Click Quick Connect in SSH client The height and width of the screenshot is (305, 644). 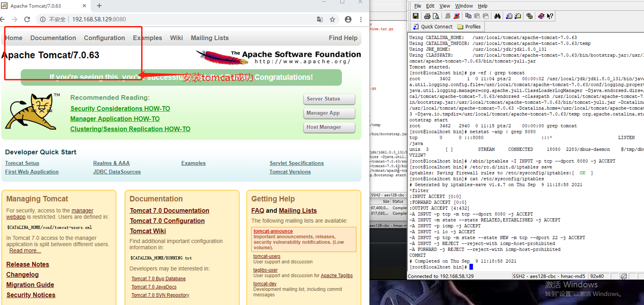pos(433,26)
